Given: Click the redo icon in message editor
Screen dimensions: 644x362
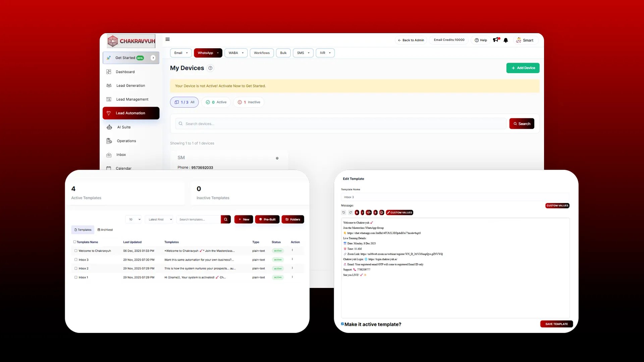Looking at the screenshot, I should pyautogui.click(x=351, y=213).
